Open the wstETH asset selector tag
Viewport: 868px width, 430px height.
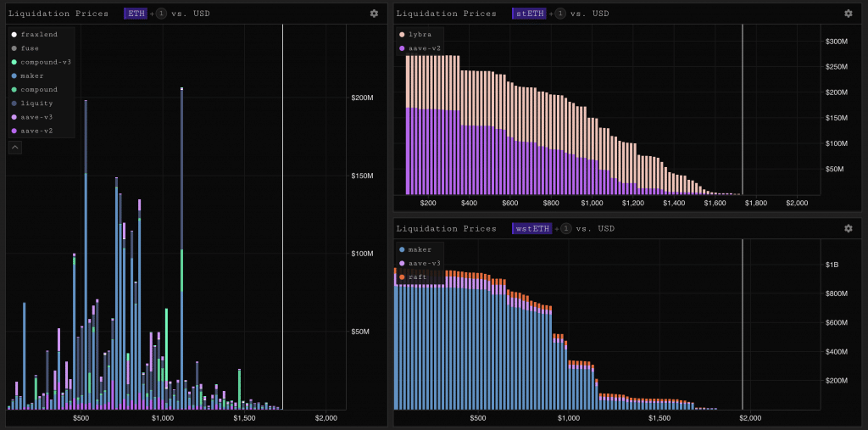coord(532,228)
